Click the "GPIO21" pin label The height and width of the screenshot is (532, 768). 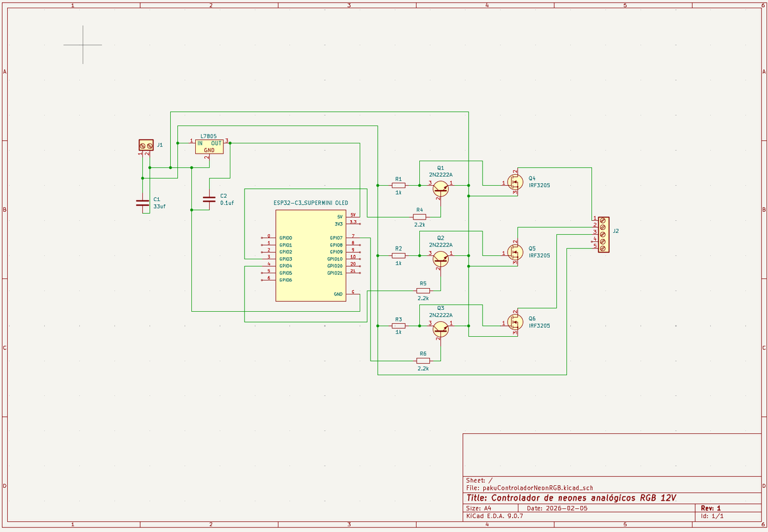pyautogui.click(x=335, y=273)
